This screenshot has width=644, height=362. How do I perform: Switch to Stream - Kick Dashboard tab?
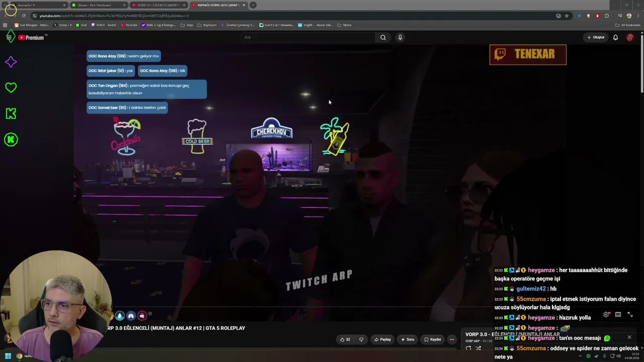click(99, 5)
